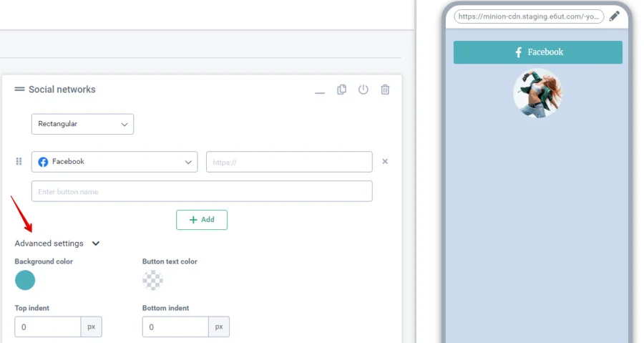Delete the Social networks block via trash icon
Viewport: 644px width, 343px height.
(x=385, y=90)
